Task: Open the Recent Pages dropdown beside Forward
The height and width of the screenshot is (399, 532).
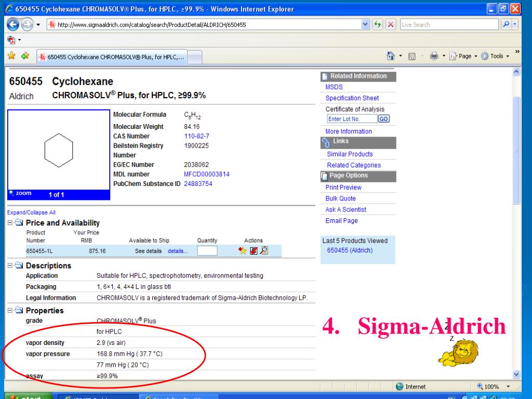Action: pyautogui.click(x=38, y=25)
